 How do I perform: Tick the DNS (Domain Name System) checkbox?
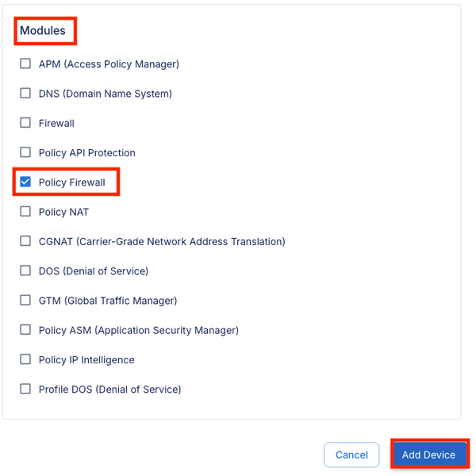(x=25, y=94)
